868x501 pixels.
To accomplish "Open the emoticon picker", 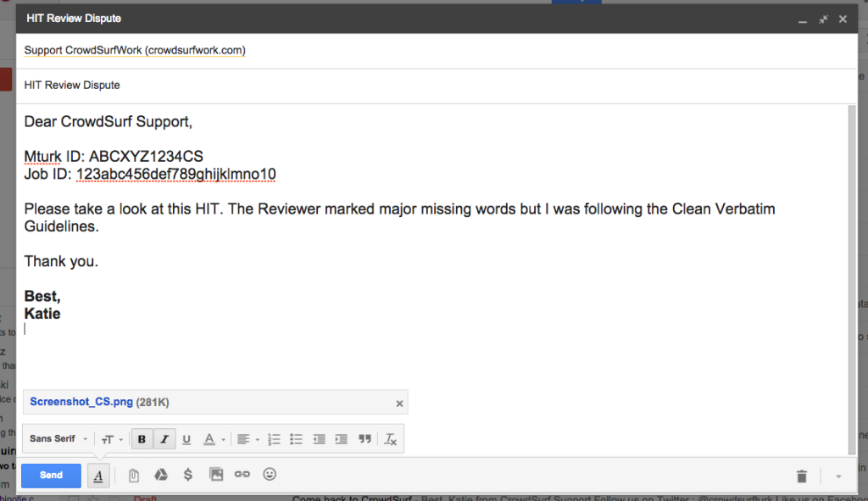I will click(x=270, y=475).
